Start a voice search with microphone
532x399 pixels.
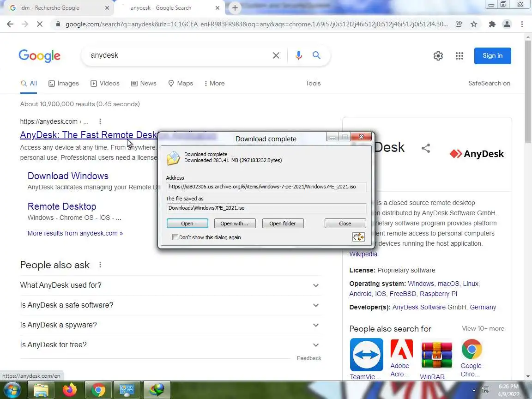point(299,55)
